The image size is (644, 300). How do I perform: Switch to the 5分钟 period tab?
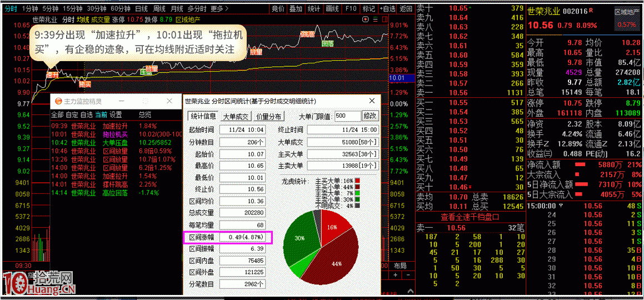coord(51,8)
